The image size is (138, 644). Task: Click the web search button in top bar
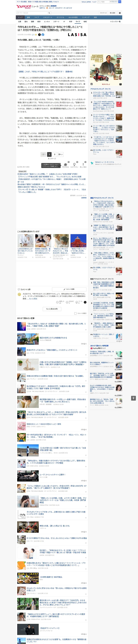tap(120, 2)
